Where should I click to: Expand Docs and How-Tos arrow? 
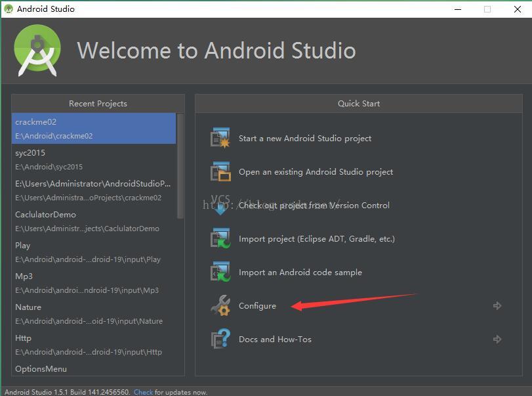tap(497, 339)
